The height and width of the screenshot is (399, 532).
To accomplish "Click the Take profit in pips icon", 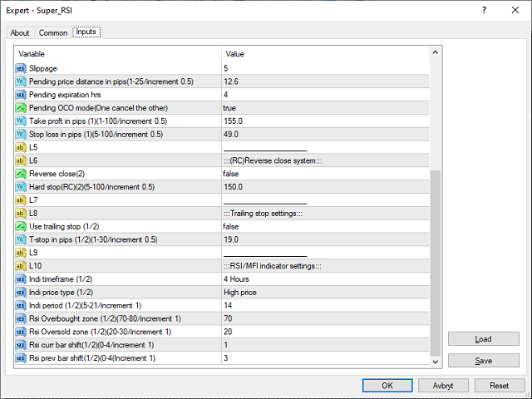I will click(x=21, y=121).
